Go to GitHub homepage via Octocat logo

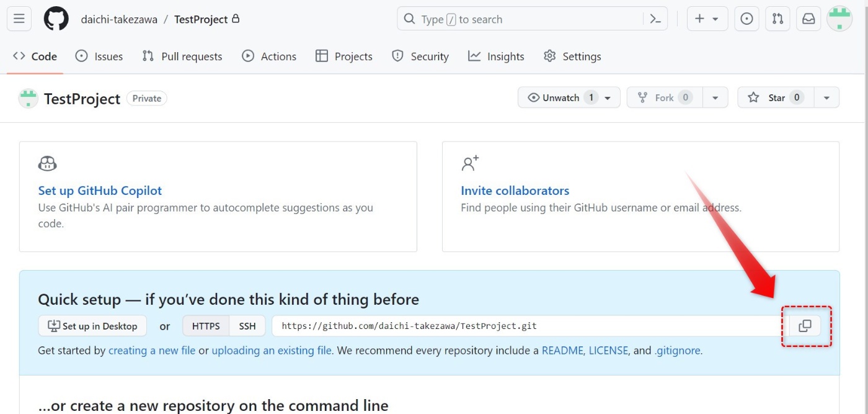[x=56, y=19]
